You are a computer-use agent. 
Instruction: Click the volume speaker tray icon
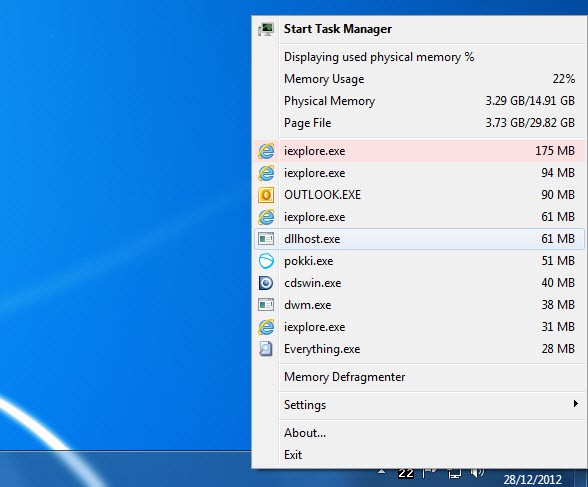tap(477, 473)
